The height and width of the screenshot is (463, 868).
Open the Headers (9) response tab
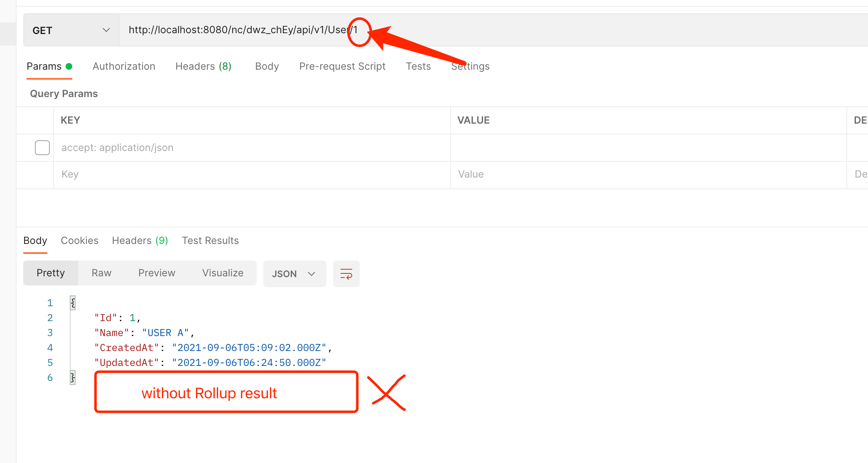pos(140,240)
